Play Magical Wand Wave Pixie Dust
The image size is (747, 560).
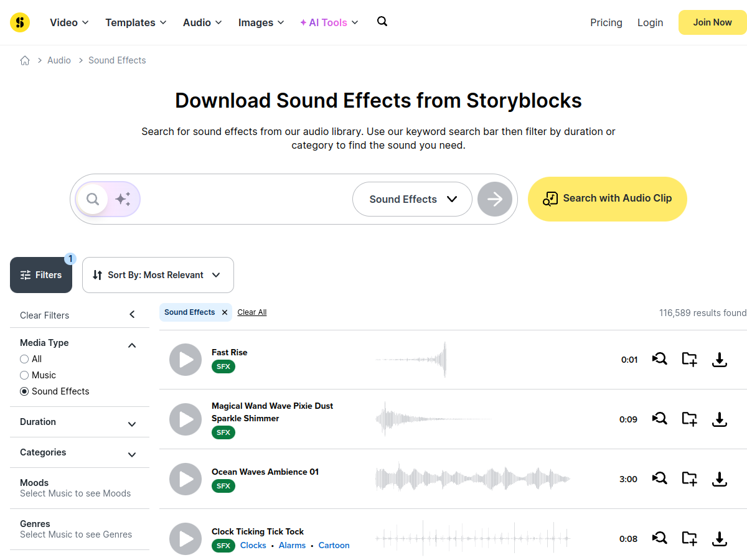tap(186, 419)
